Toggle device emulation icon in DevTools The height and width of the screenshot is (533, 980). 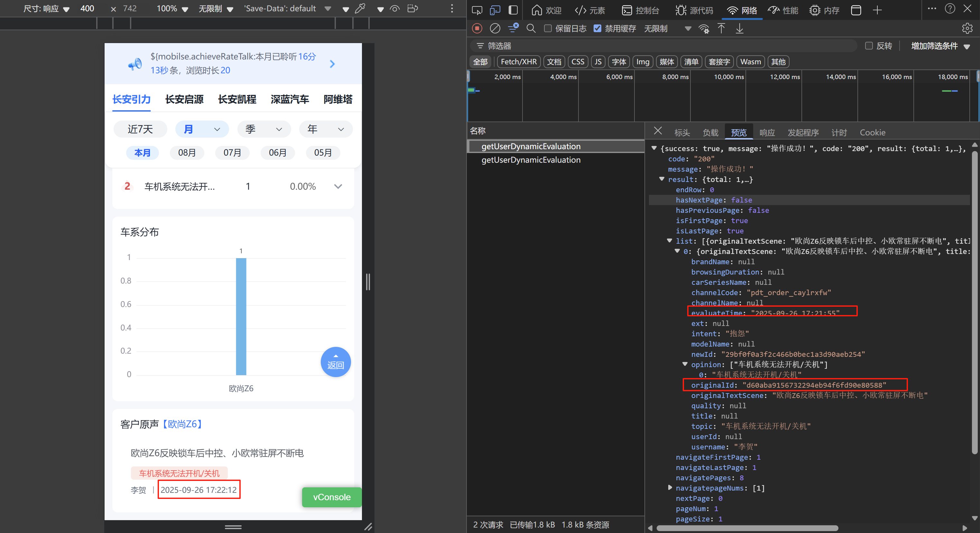click(x=495, y=10)
